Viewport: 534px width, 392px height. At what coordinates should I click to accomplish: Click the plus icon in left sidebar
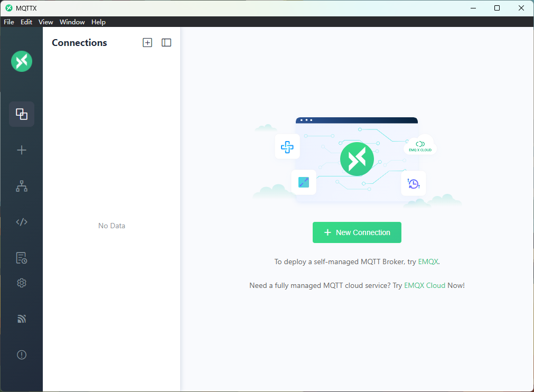22,150
